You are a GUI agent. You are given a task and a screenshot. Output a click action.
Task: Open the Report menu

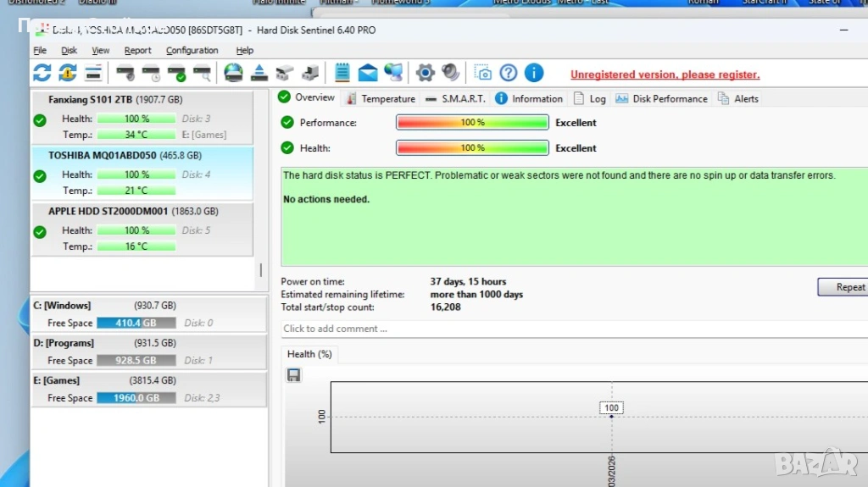click(x=137, y=51)
